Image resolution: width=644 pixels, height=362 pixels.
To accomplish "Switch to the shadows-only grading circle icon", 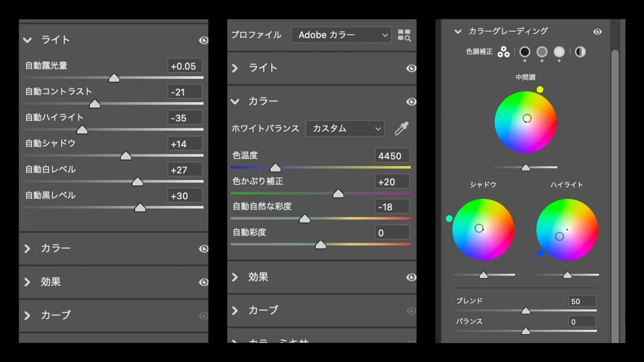I will [525, 52].
